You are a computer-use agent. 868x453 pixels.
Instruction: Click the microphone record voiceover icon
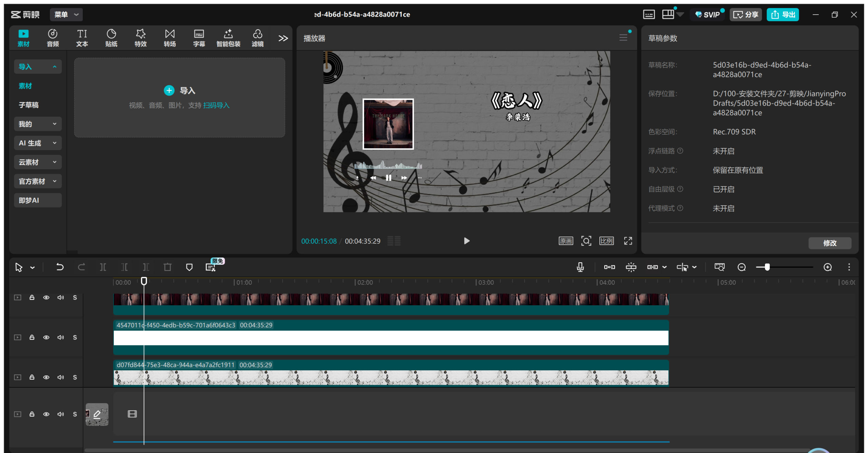point(580,267)
